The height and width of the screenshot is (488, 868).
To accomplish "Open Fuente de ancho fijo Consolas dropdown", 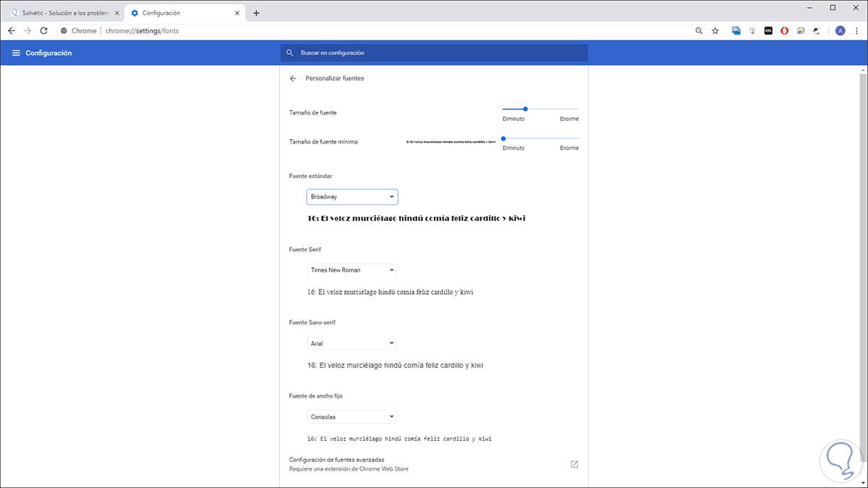I will tap(352, 417).
